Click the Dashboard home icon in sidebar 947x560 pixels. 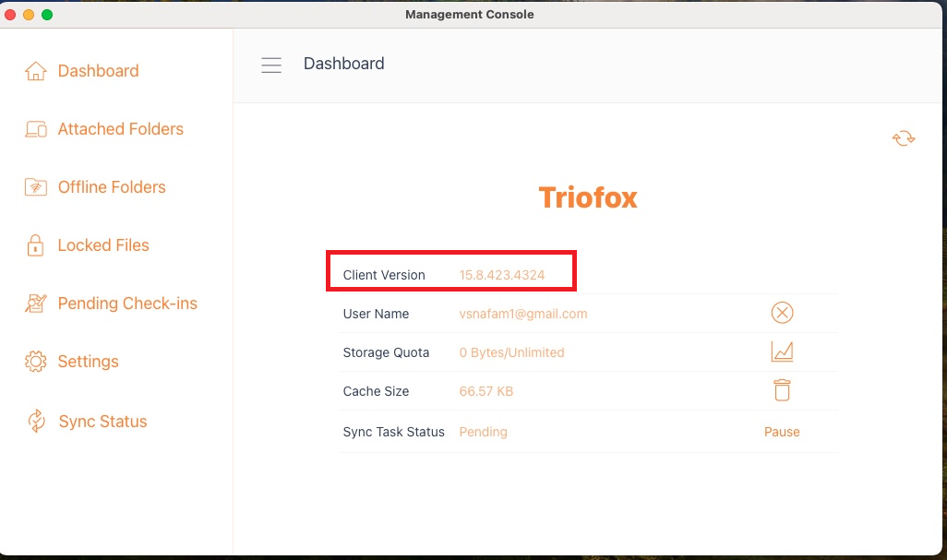pos(36,71)
